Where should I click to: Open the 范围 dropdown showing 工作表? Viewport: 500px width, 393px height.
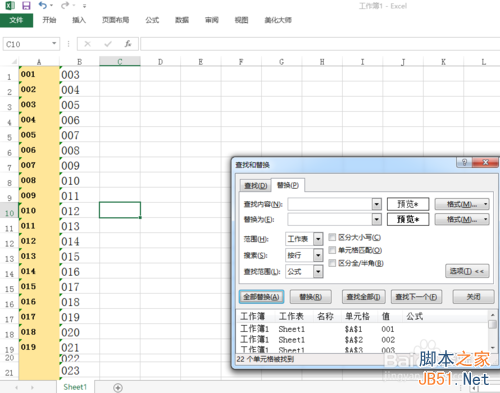[318, 239]
